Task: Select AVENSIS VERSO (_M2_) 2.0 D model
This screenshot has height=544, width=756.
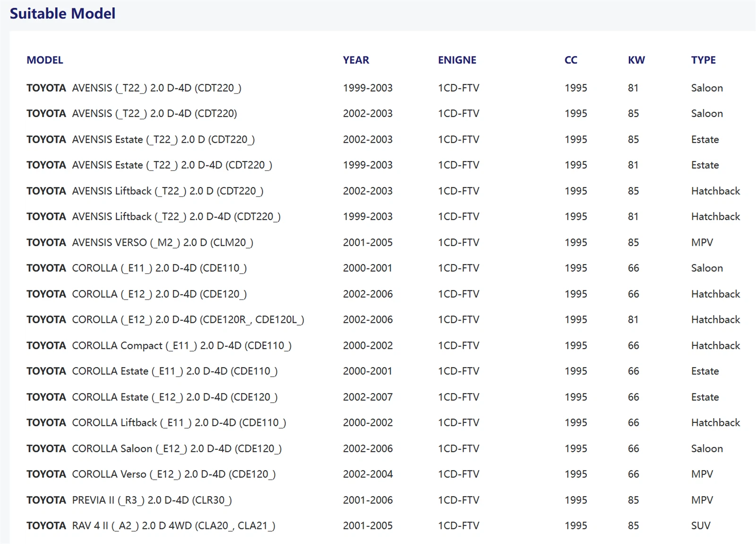Action: (x=140, y=242)
